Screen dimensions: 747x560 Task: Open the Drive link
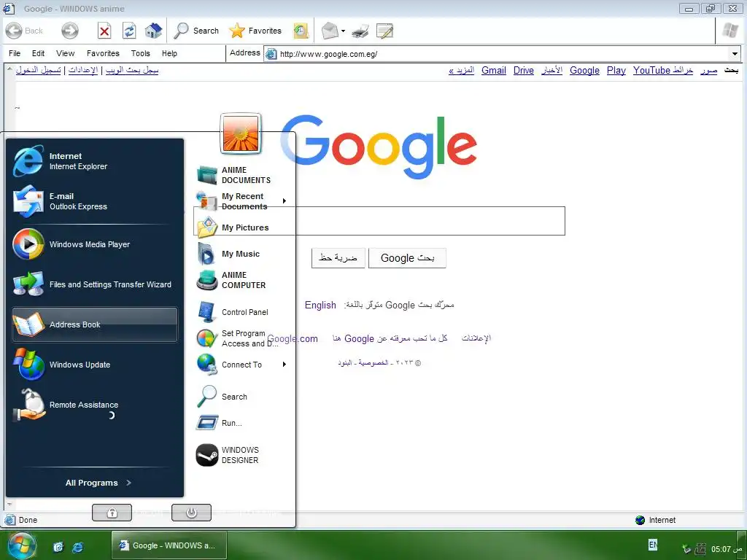(x=524, y=71)
